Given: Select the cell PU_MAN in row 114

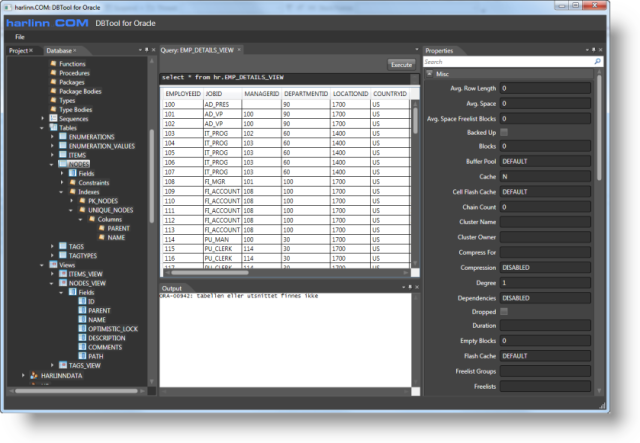Looking at the screenshot, I should click(222, 239).
